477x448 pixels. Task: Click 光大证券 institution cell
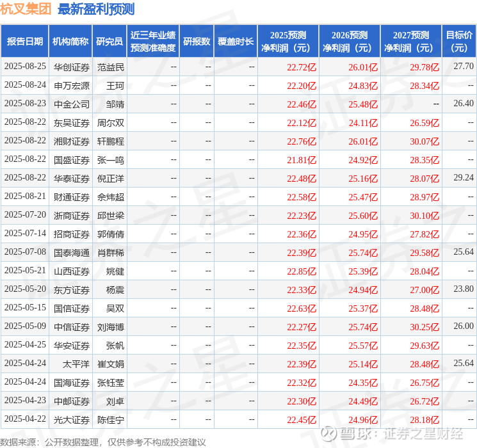click(72, 420)
